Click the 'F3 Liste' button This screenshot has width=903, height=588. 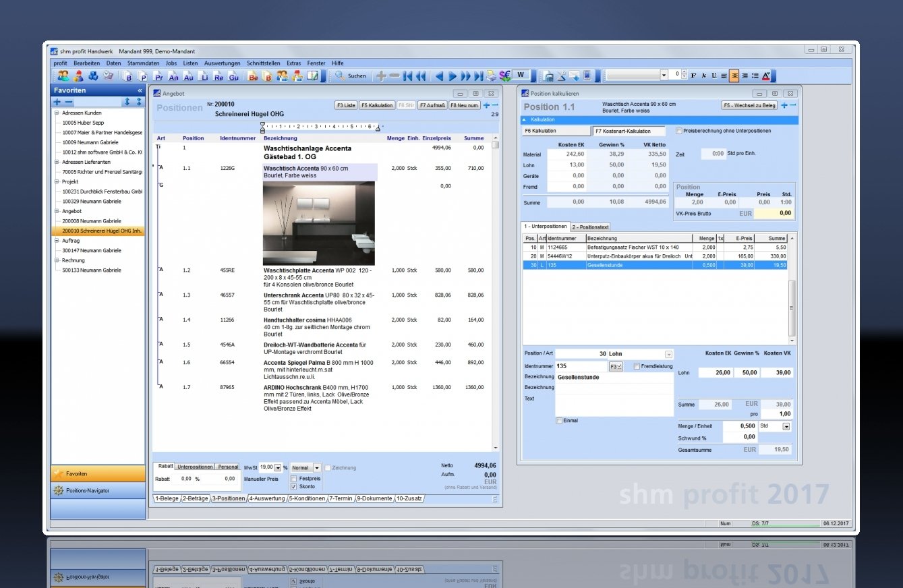pos(346,105)
